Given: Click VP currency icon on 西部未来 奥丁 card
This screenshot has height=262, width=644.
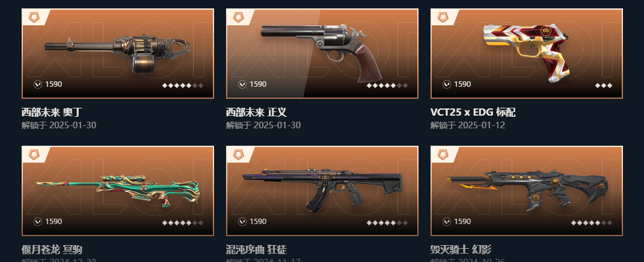Looking at the screenshot, I should [38, 84].
